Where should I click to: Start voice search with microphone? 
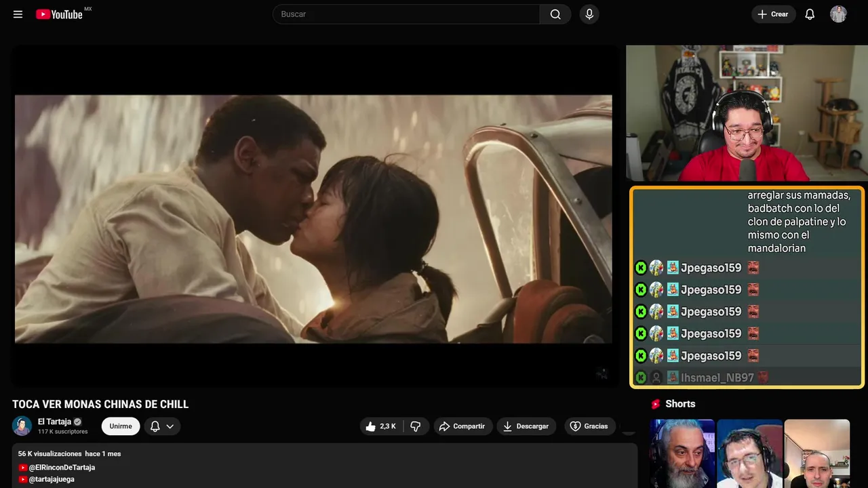tap(589, 14)
